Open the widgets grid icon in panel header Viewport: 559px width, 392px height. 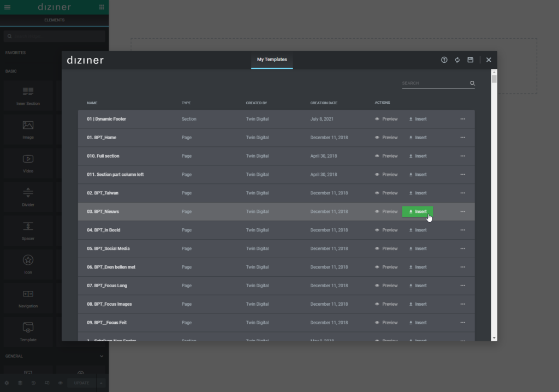click(x=102, y=7)
